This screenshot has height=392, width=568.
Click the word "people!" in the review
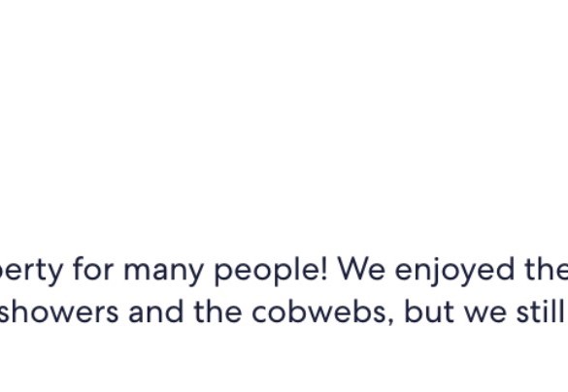pos(271,271)
